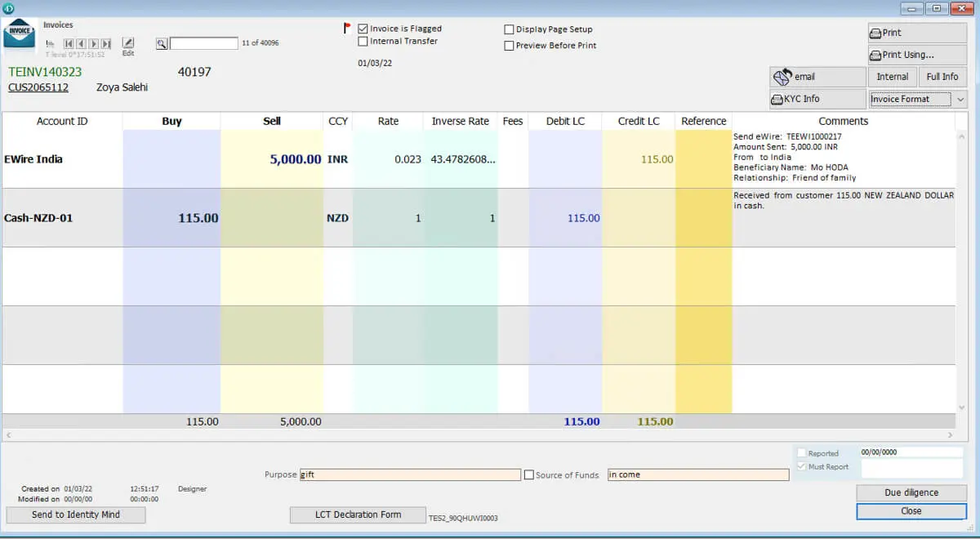Jump to the last invoice record
The height and width of the screenshot is (539, 980).
coord(106,43)
